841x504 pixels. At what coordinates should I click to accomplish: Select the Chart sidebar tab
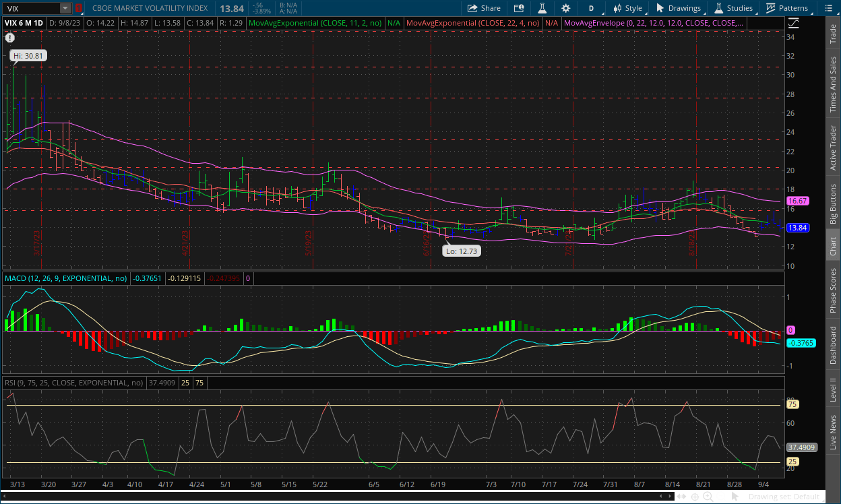[x=833, y=245]
